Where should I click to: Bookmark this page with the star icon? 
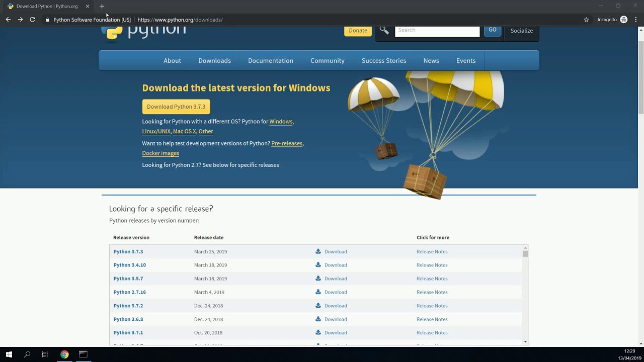pyautogui.click(x=586, y=20)
